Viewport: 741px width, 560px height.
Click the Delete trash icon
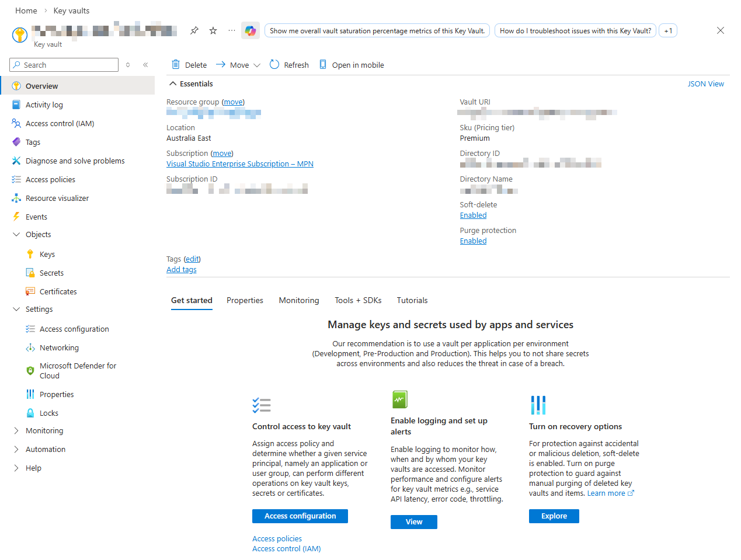(x=176, y=65)
